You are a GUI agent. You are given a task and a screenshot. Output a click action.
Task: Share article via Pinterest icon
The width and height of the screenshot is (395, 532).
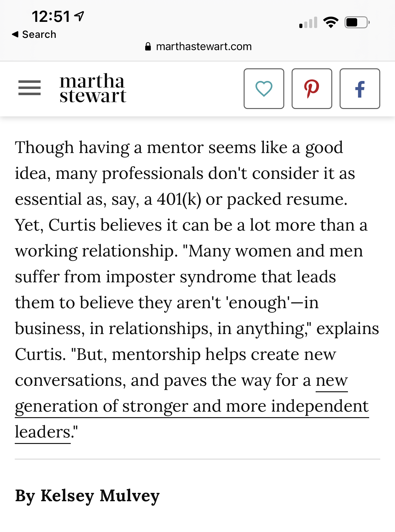click(x=312, y=89)
